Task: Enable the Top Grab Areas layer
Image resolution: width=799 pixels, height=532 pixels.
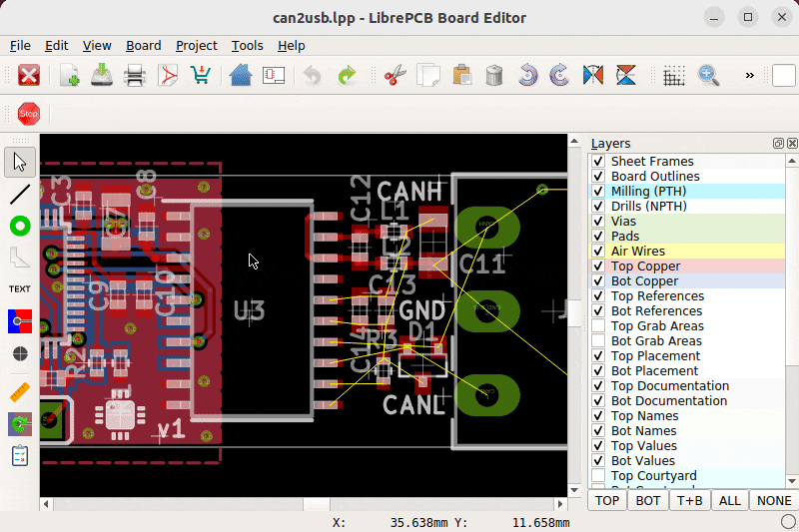Action: (x=598, y=325)
